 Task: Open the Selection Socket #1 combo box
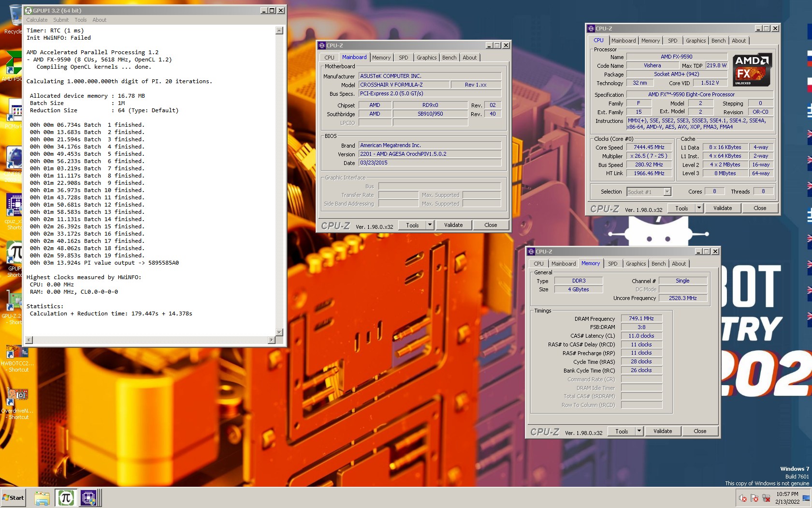click(x=649, y=192)
